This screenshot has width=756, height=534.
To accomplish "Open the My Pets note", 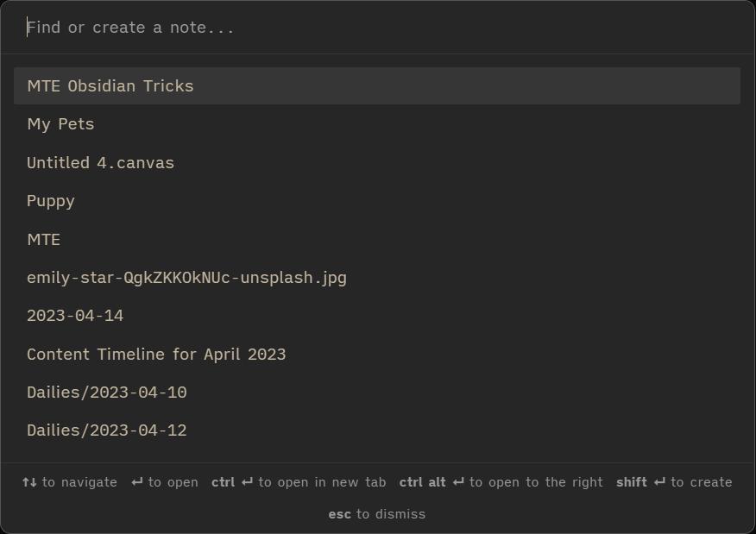I will coord(60,123).
